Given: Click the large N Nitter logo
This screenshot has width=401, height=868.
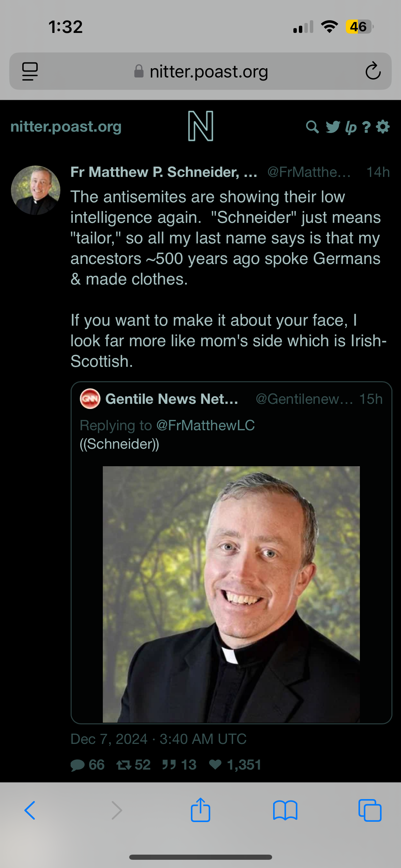Looking at the screenshot, I should point(201,126).
